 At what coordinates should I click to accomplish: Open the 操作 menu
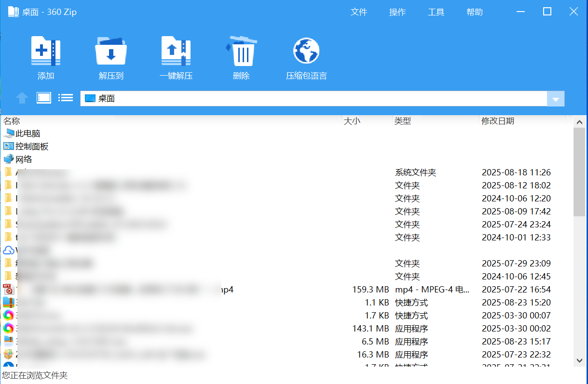pyautogui.click(x=397, y=12)
